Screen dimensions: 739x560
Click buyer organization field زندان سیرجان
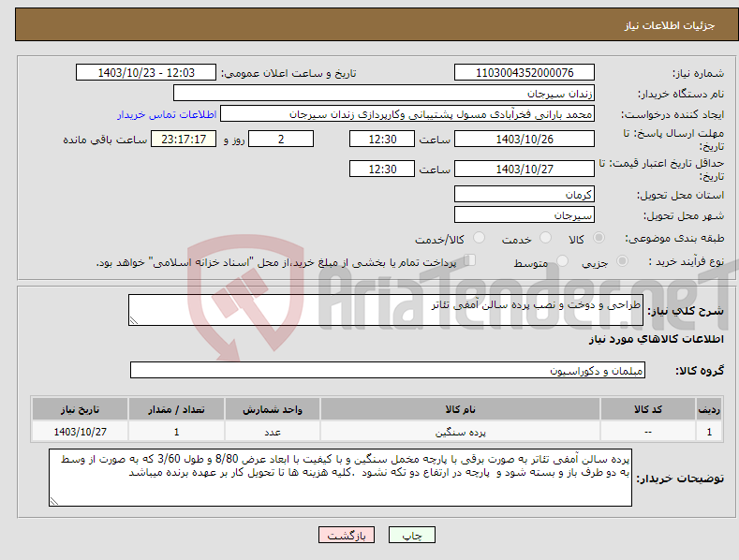384,94
